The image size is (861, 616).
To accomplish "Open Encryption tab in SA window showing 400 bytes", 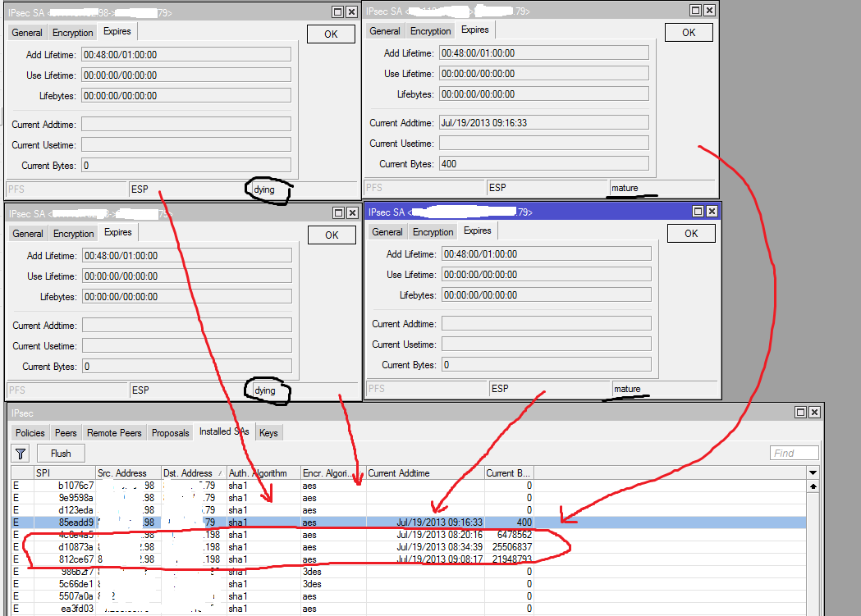I will (430, 31).
